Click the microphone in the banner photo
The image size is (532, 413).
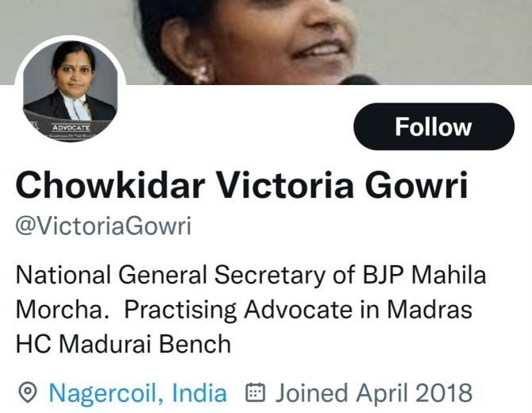click(x=358, y=79)
